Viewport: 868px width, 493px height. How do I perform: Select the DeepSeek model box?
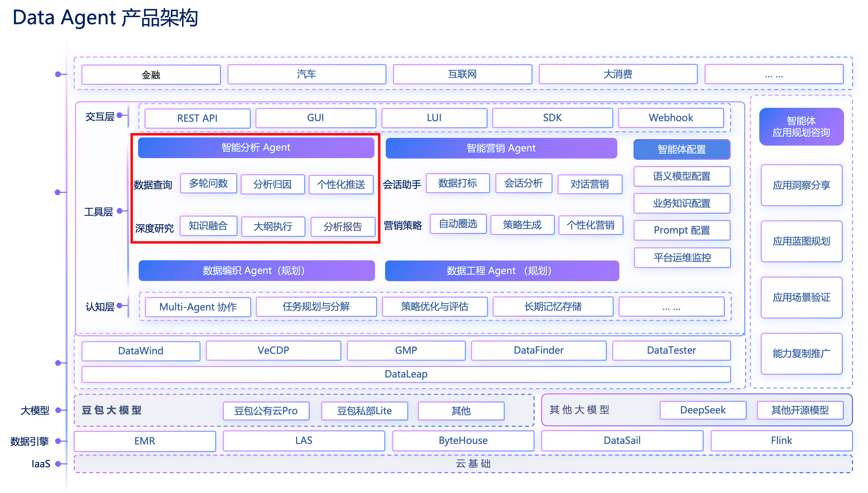(703, 410)
